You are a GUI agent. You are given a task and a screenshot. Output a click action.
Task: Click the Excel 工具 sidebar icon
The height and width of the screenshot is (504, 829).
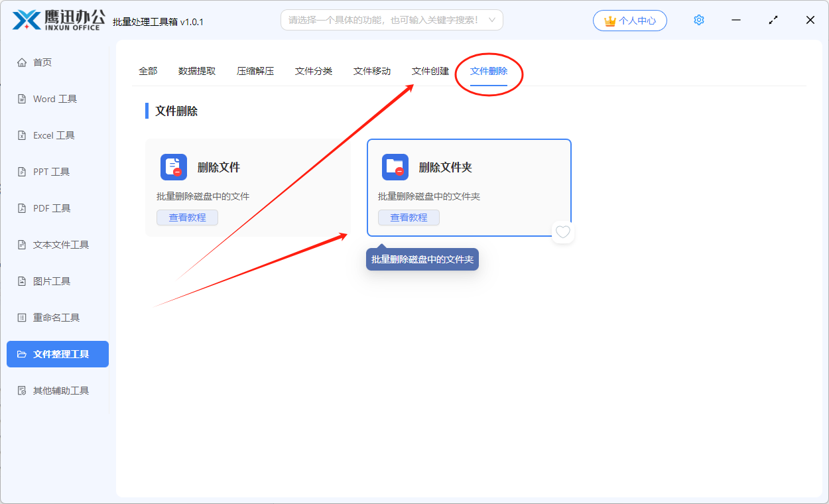click(x=22, y=135)
